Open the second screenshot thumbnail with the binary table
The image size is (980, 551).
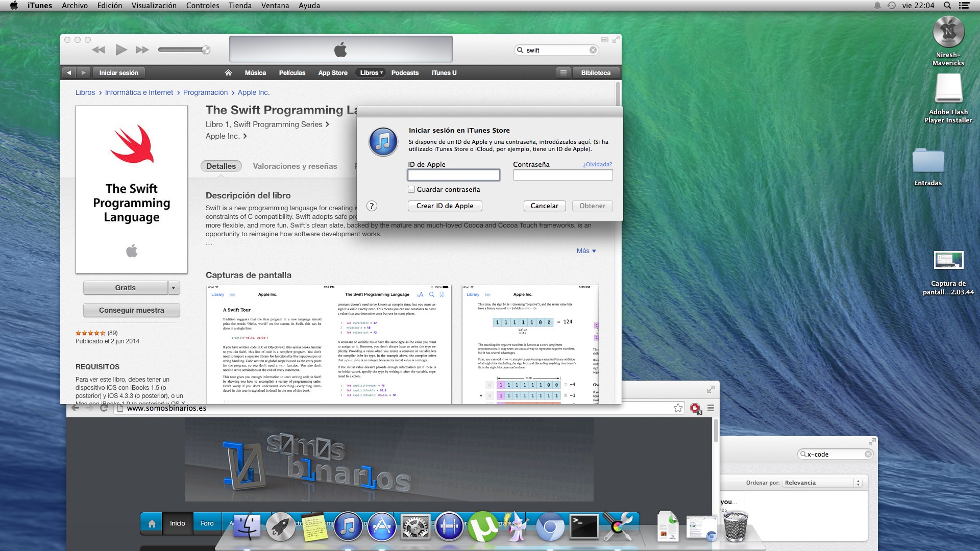point(530,345)
